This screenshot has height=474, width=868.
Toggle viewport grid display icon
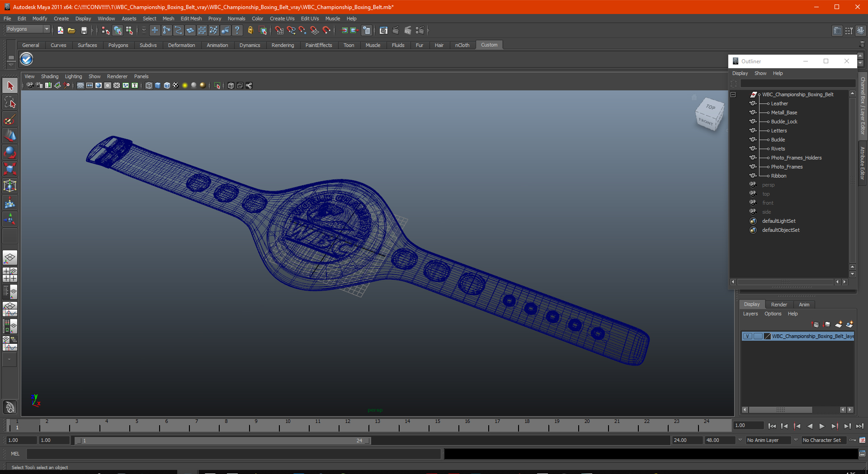[x=80, y=85]
